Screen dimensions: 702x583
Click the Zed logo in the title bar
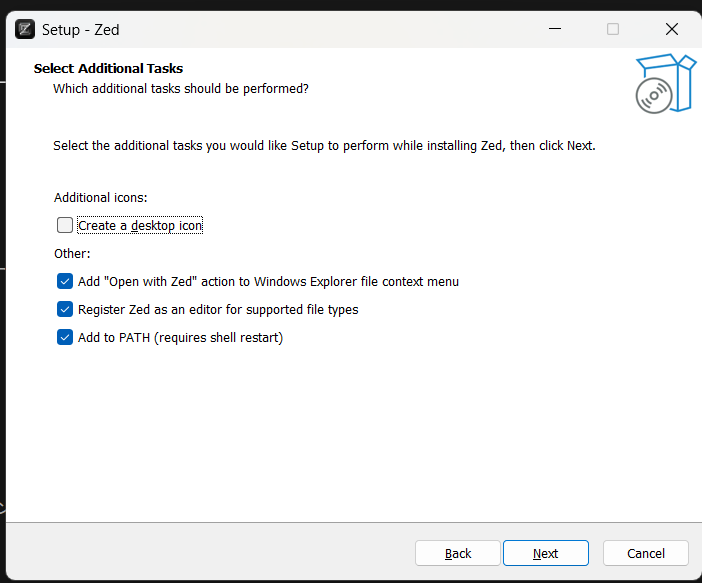[25, 29]
